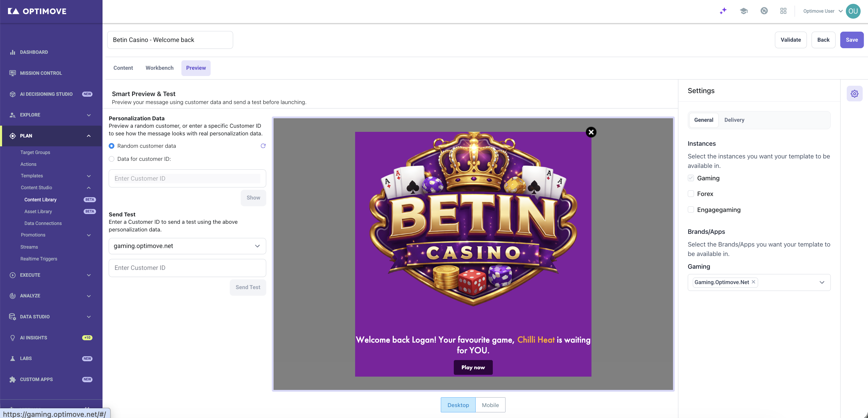Open Target Groups in sidebar
This screenshot has height=418, width=868.
[35, 152]
